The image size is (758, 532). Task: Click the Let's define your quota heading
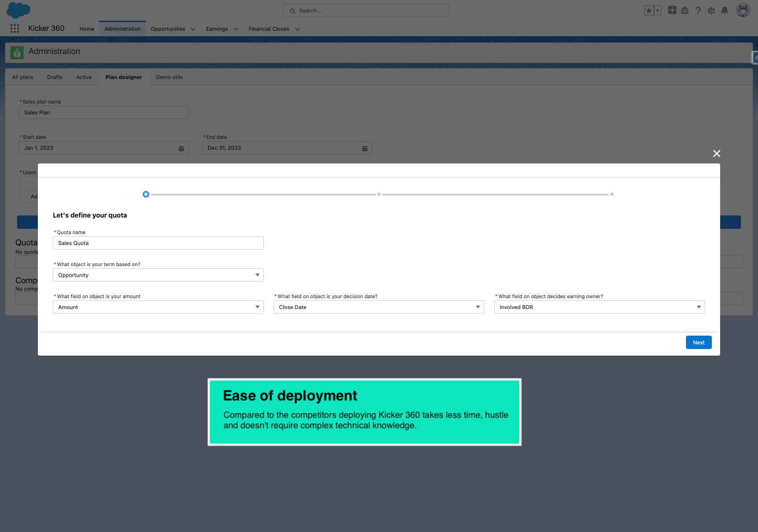point(90,215)
